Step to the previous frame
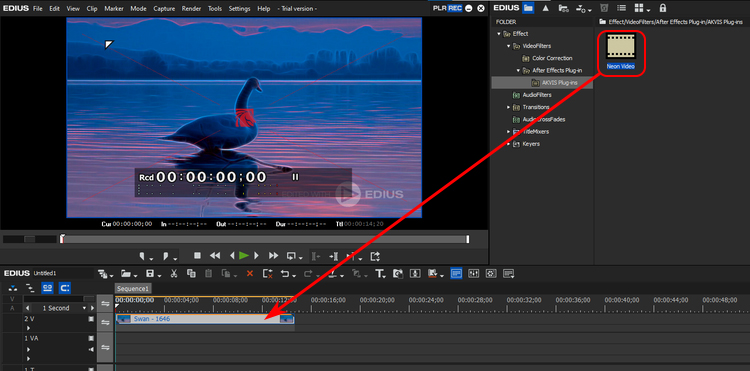Image resolution: width=750 pixels, height=371 pixels. 232,256
